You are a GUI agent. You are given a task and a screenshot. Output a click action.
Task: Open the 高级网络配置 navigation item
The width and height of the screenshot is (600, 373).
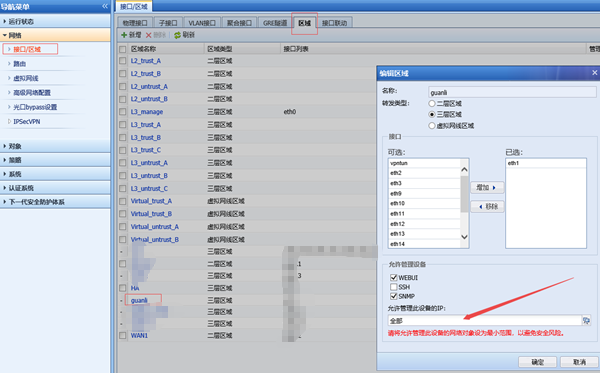pos(32,93)
